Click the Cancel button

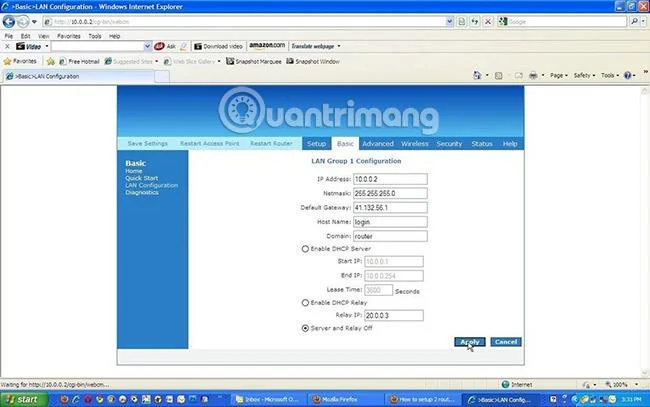[x=506, y=342]
